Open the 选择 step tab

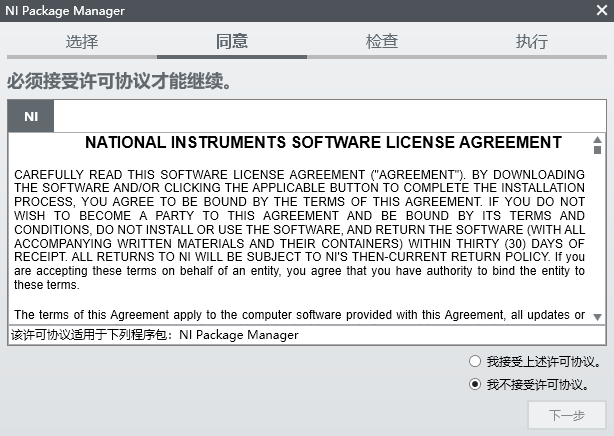pos(82,42)
